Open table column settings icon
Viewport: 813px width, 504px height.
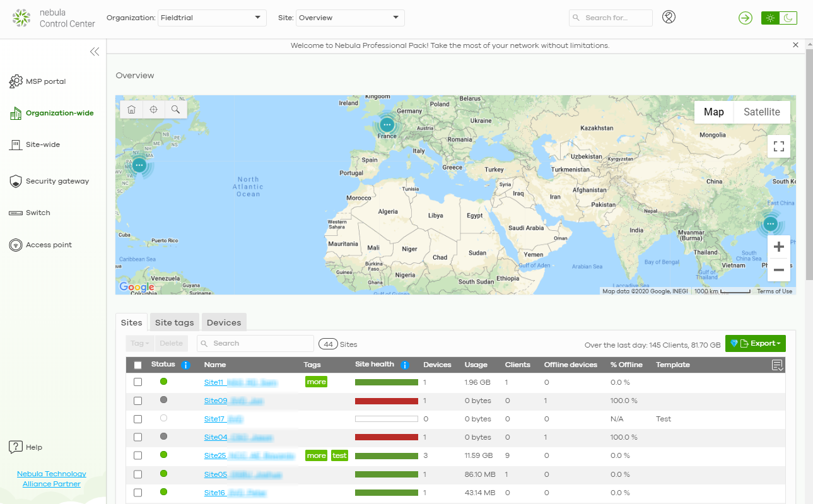[778, 365]
